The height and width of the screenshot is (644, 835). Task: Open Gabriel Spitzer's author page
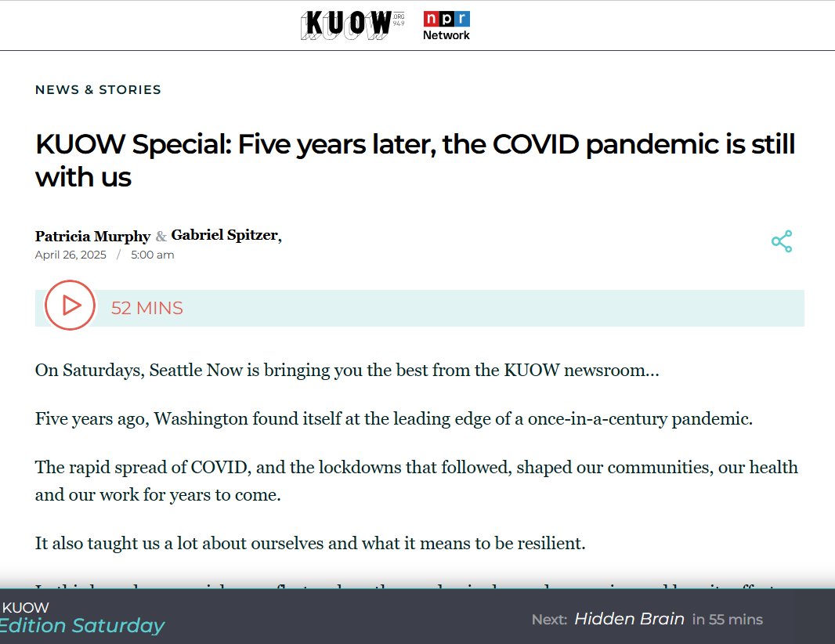[225, 235]
